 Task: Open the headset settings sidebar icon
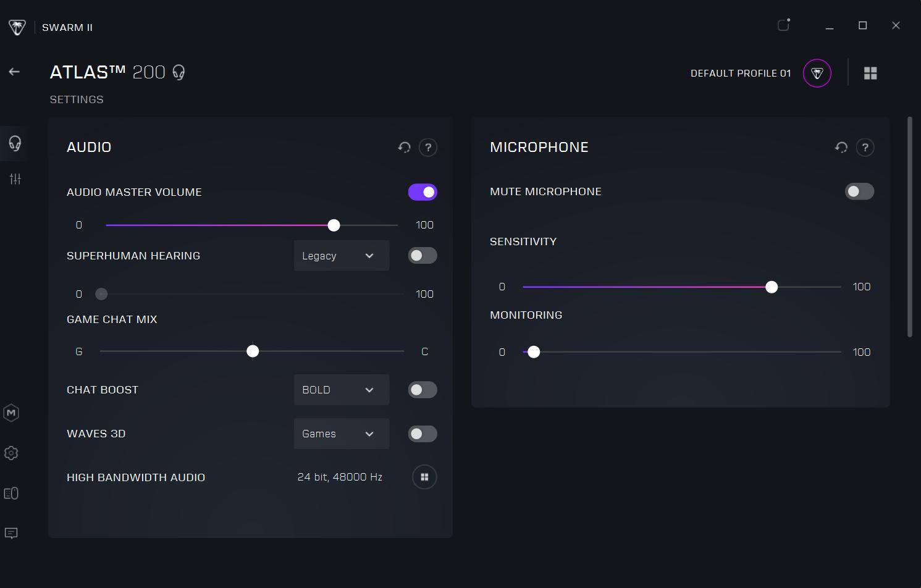pyautogui.click(x=15, y=143)
